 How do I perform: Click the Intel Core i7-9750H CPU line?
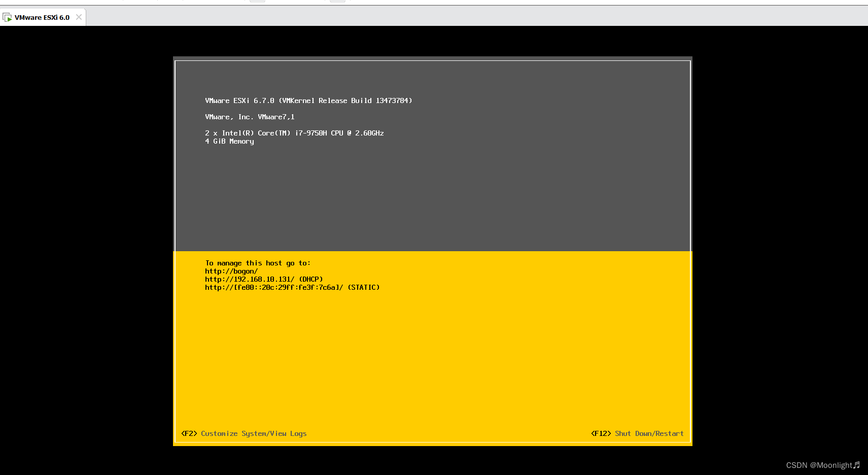(294, 133)
